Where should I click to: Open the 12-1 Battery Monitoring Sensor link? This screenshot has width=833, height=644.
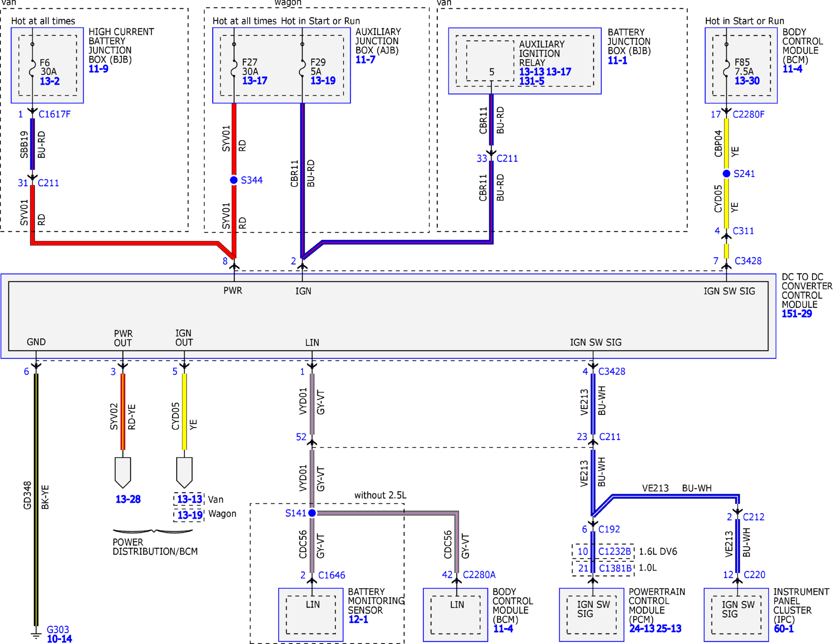[358, 619]
